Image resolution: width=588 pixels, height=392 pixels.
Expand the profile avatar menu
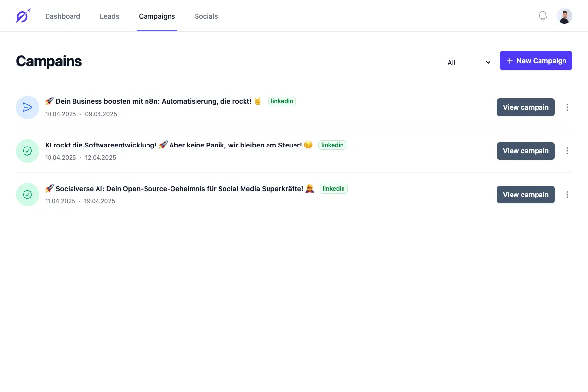click(564, 15)
